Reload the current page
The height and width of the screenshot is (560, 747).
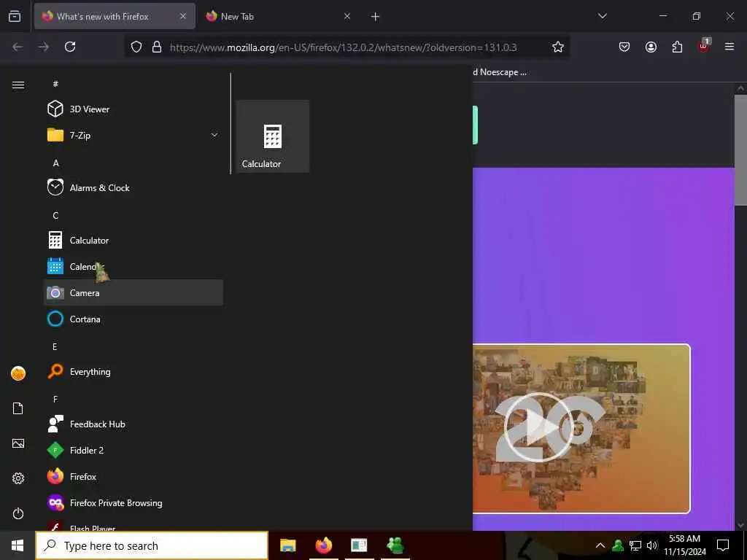70,47
